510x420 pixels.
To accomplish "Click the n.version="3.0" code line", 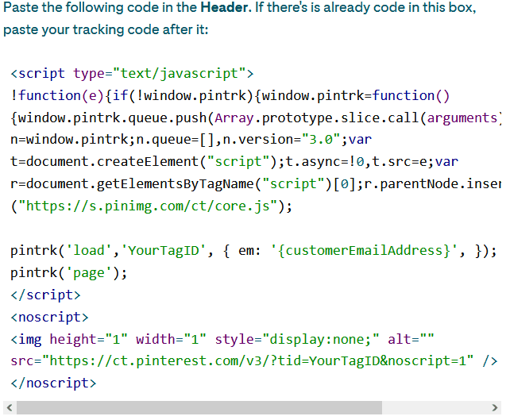I will [191, 140].
